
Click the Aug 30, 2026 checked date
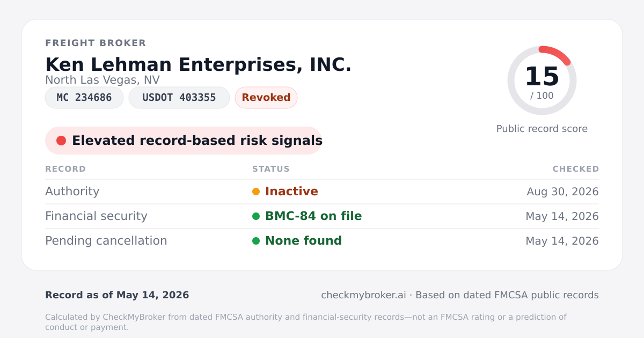coord(563,192)
